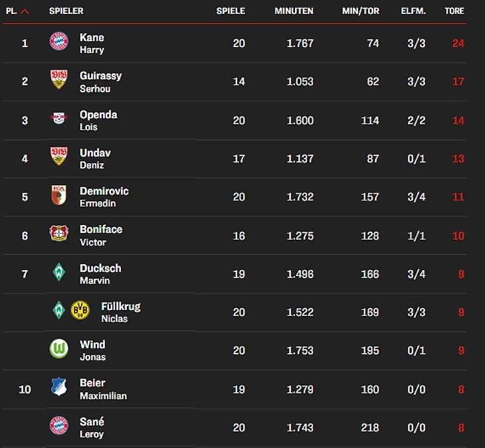Click the Leverkusen logo beside Boniface
The image size is (485, 448).
pyautogui.click(x=59, y=234)
